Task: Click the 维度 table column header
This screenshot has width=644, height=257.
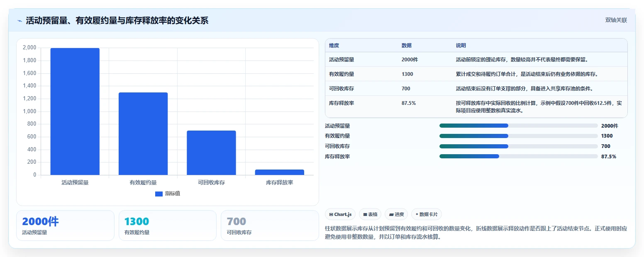Action: 334,45
